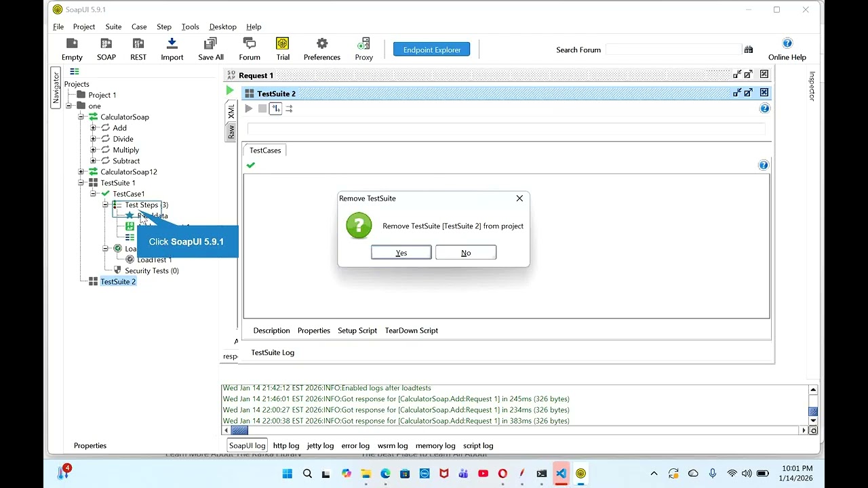Close the TestSuite 2 panel
868x488 pixels.
click(764, 93)
